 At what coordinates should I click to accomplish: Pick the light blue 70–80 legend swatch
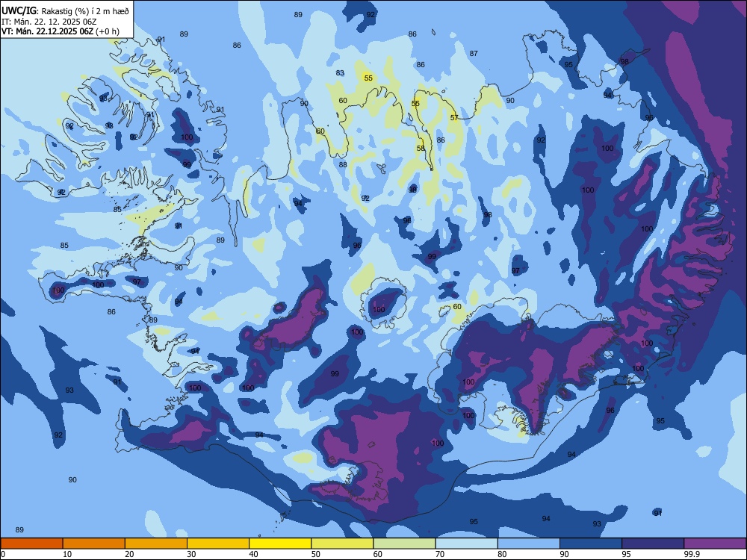click(466, 544)
